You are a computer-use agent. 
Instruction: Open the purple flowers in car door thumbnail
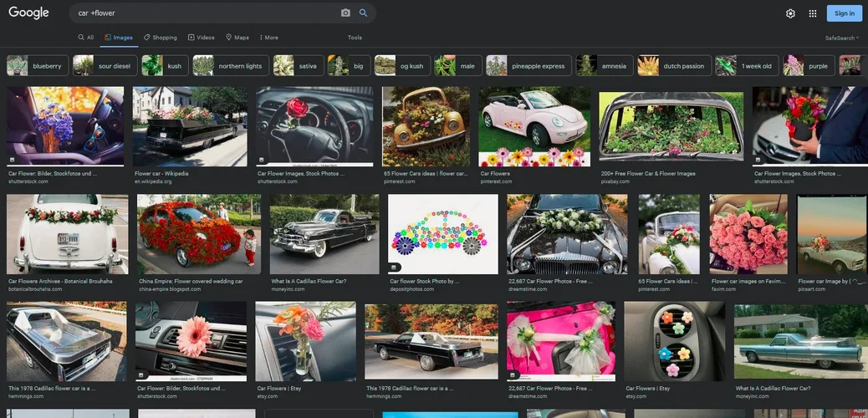click(65, 126)
